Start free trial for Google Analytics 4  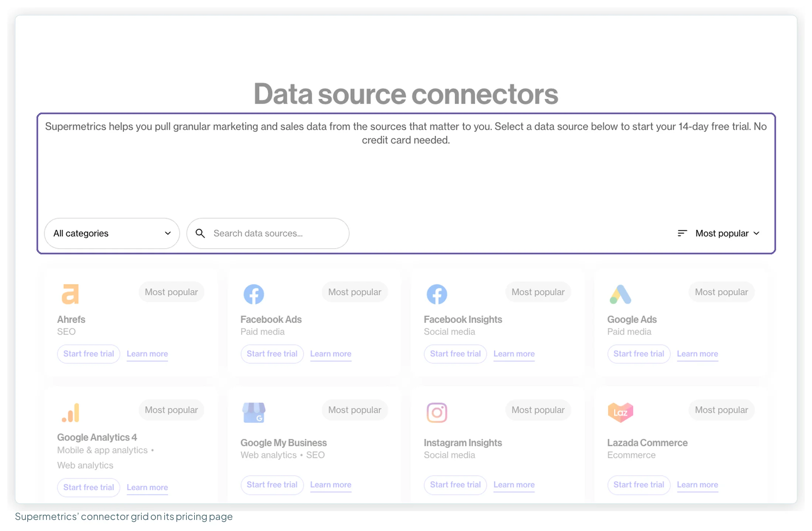89,487
